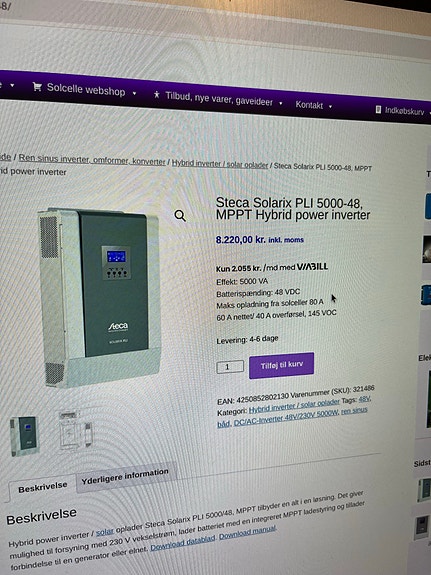This screenshot has height=575, width=431.
Task: Switch to the Yderligere information tab
Action: (x=125, y=476)
